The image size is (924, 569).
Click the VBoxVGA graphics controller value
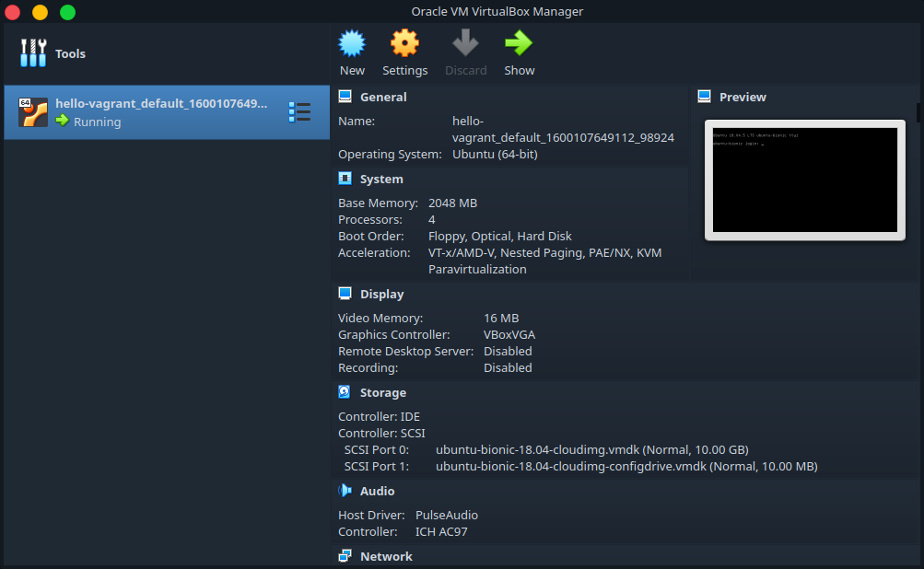(x=509, y=334)
